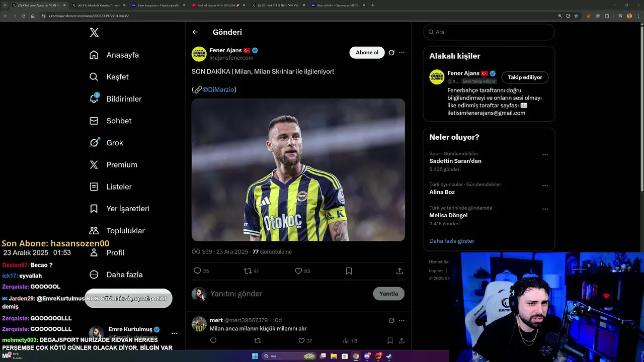Bookmark mert's comment

[x=390, y=341]
